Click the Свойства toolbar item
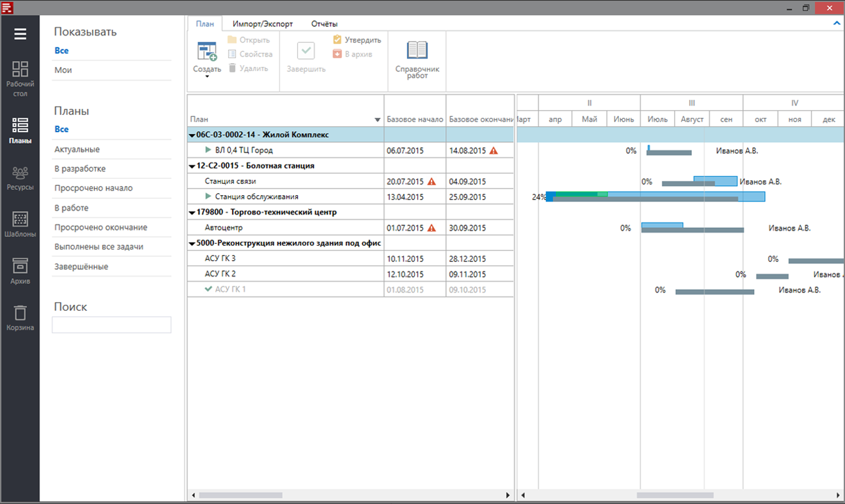 (250, 55)
